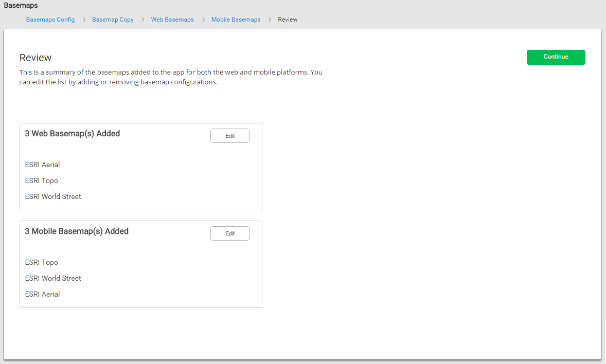Screen dimensions: 606x364
Task: Click the green Continue button
Action: coord(556,57)
